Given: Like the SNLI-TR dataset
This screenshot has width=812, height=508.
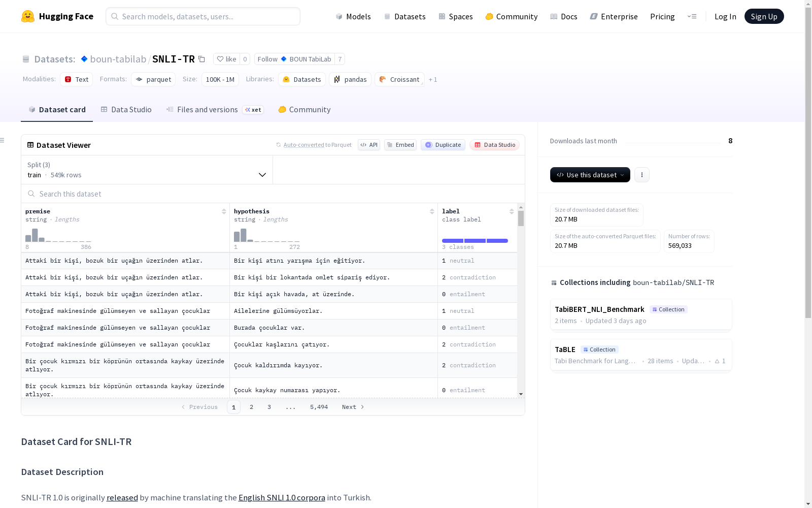Looking at the screenshot, I should tap(226, 59).
